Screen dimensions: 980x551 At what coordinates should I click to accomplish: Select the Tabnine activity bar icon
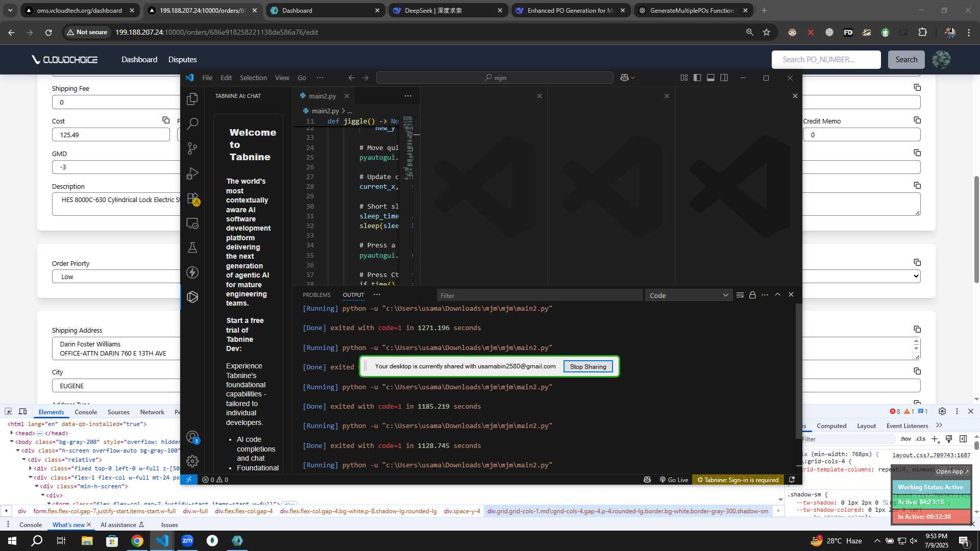coord(192,297)
